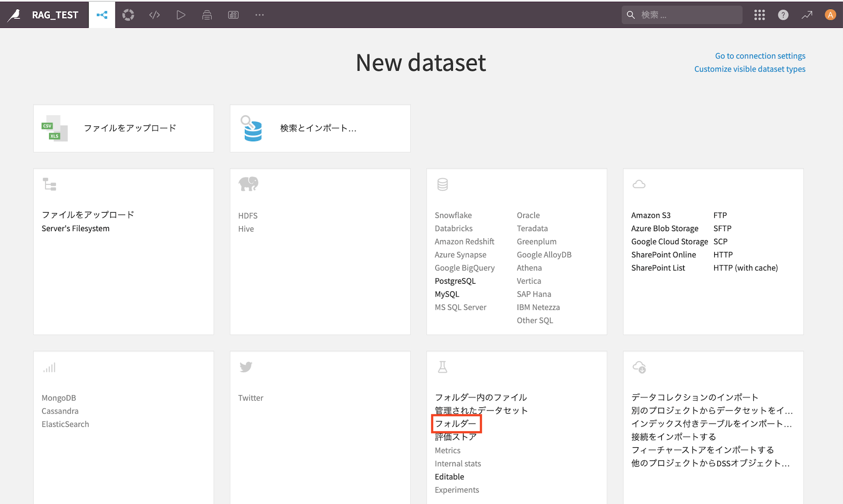843x504 pixels.
Task: Choose SCP dataset type
Action: point(720,242)
